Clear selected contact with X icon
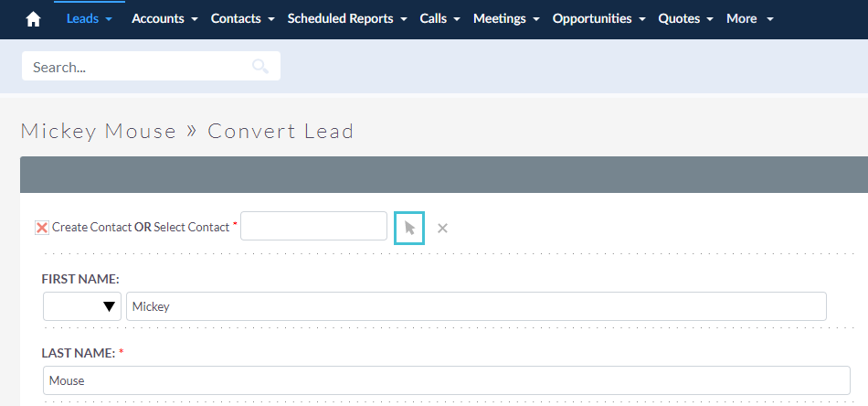 pyautogui.click(x=442, y=228)
